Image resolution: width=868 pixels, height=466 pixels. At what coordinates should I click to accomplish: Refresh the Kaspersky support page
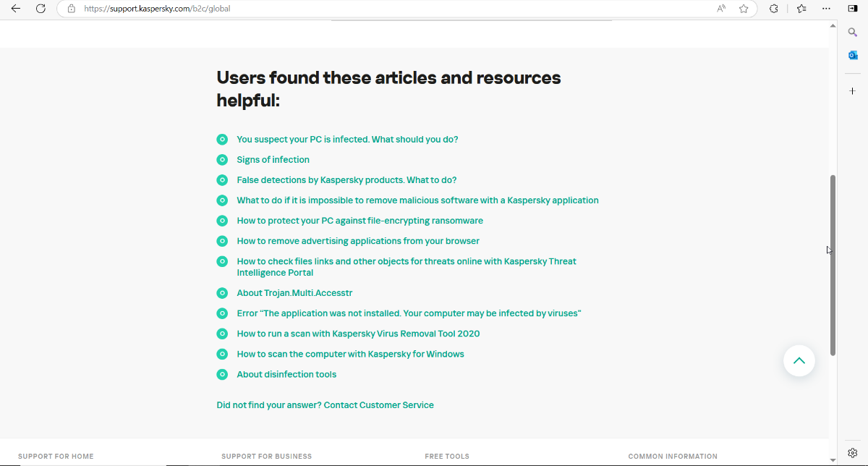(41, 9)
